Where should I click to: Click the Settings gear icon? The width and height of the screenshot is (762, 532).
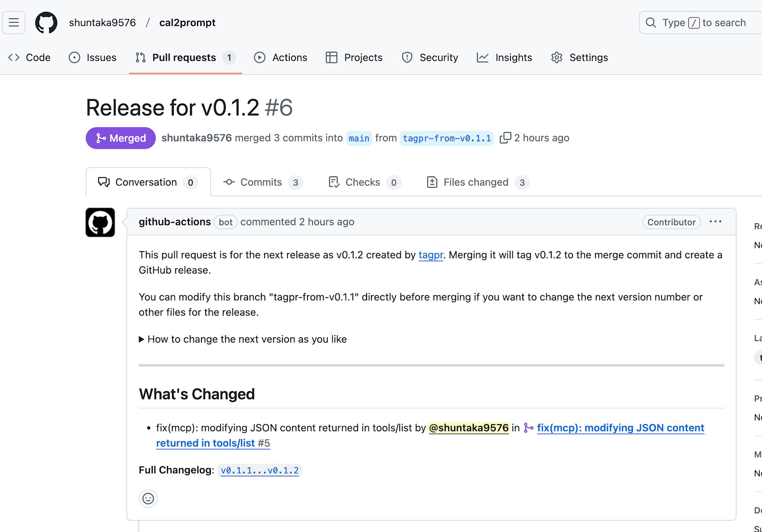click(x=556, y=57)
